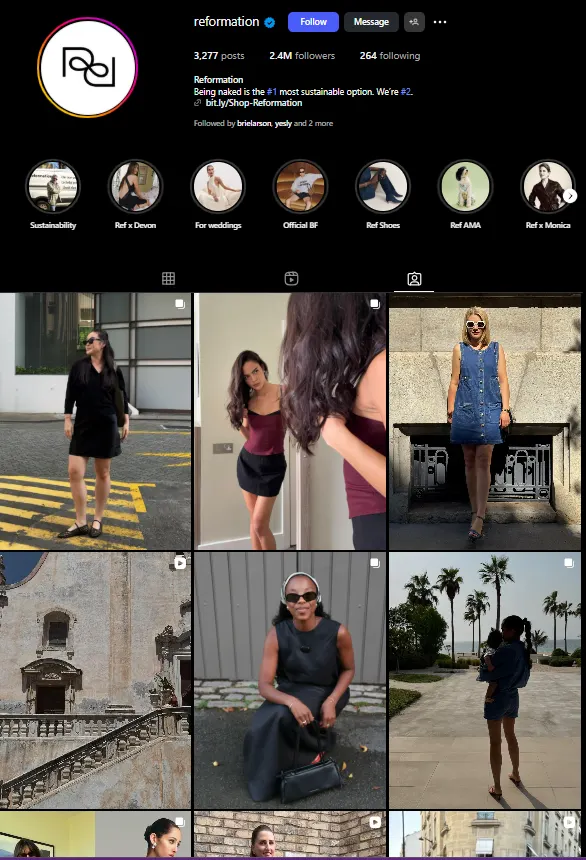586x860 pixels.
Task: Click the #1 hashtag in bio
Action: (x=272, y=92)
